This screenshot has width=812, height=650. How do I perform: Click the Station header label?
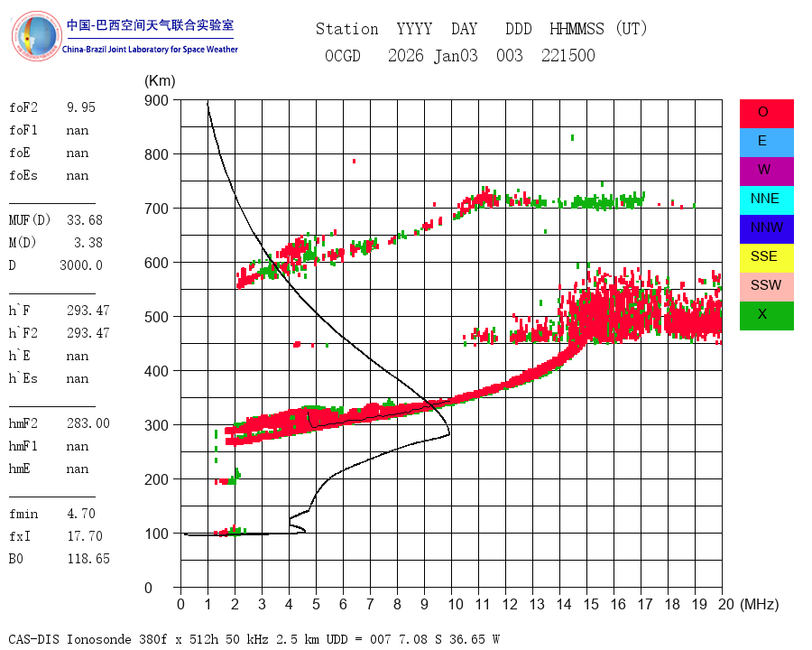[347, 29]
